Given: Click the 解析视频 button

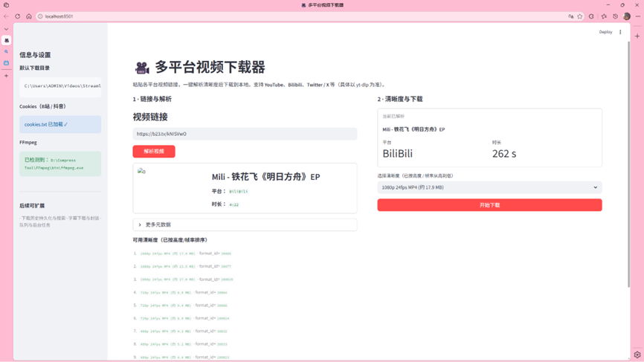Looking at the screenshot, I should (x=154, y=152).
